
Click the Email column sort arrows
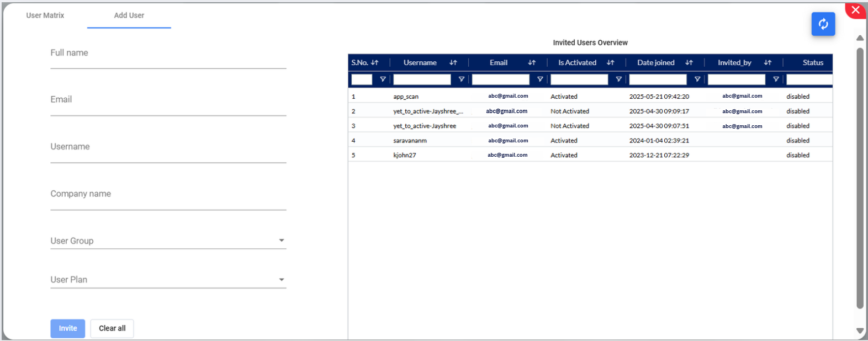532,63
